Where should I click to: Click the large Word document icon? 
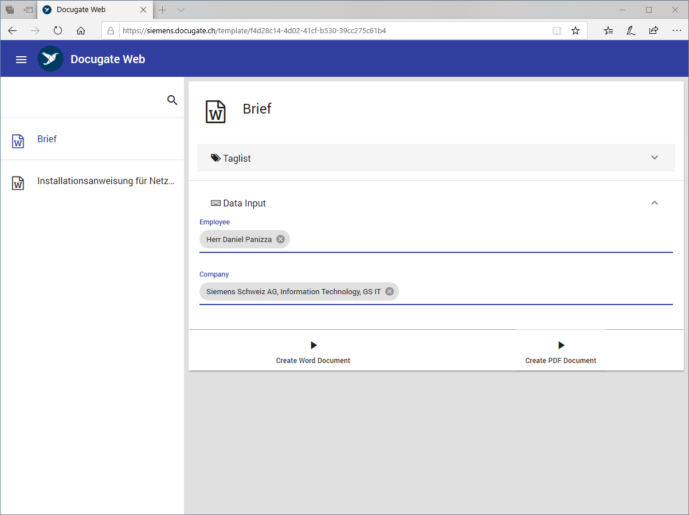point(216,112)
